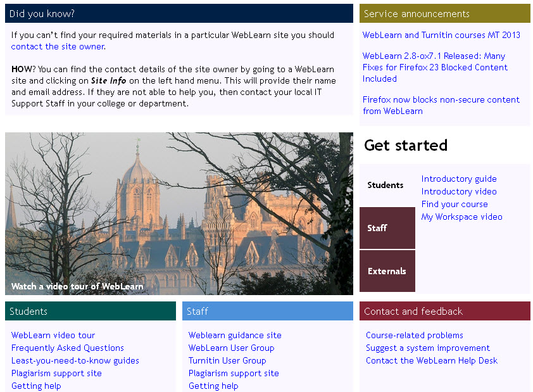Select the Students tab in Get started
This screenshot has height=392, width=533.
386,186
